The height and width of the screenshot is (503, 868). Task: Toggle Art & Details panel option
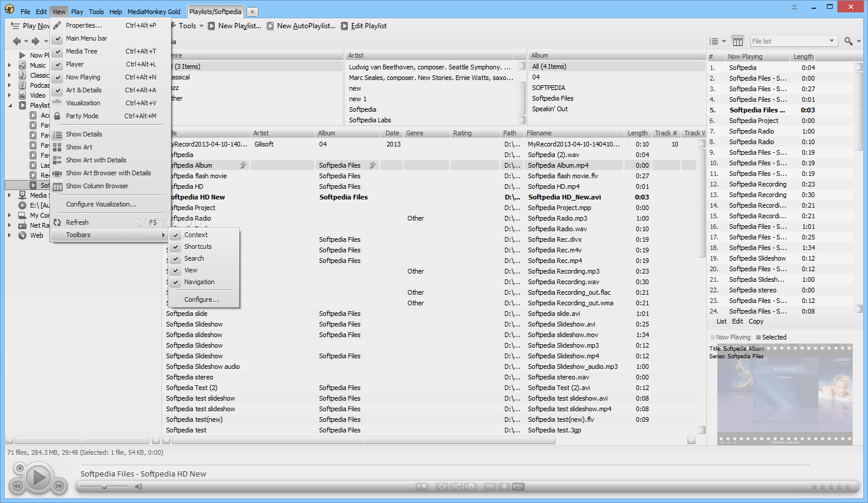pos(84,90)
